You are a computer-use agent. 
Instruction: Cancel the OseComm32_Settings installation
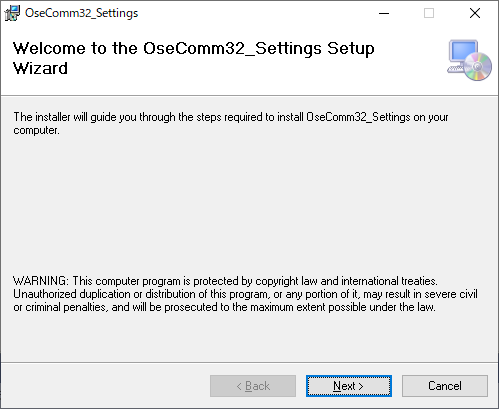pyautogui.click(x=445, y=386)
